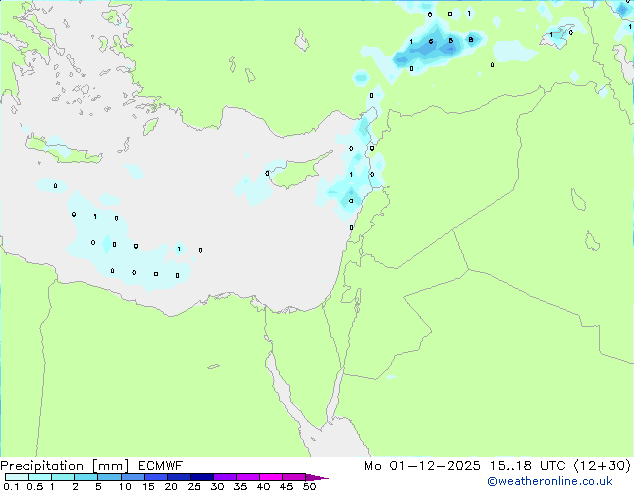Click the '0.1' legend scale label
The width and height of the screenshot is (634, 490).
11,486
